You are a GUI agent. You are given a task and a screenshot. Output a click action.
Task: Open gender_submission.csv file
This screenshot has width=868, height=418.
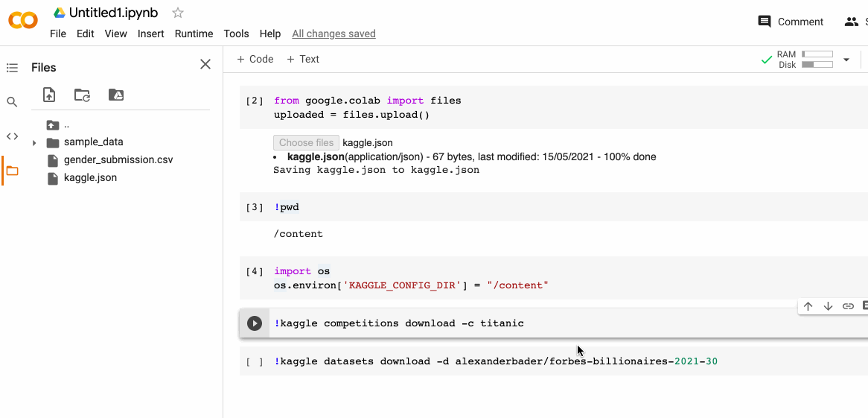tap(118, 159)
